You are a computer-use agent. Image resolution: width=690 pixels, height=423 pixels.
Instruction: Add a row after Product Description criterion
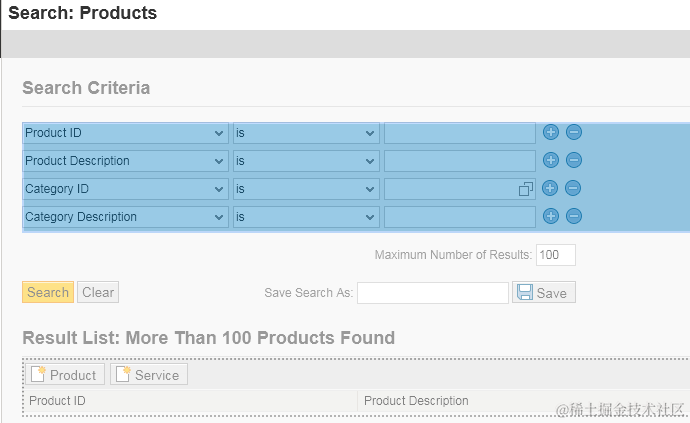coord(550,160)
